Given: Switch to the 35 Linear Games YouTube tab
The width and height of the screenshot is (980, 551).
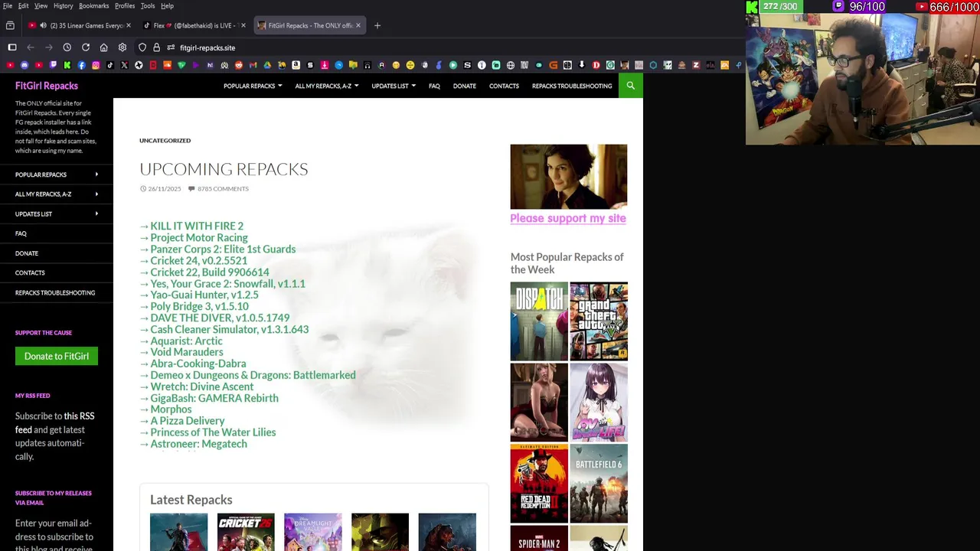Looking at the screenshot, I should coord(79,25).
